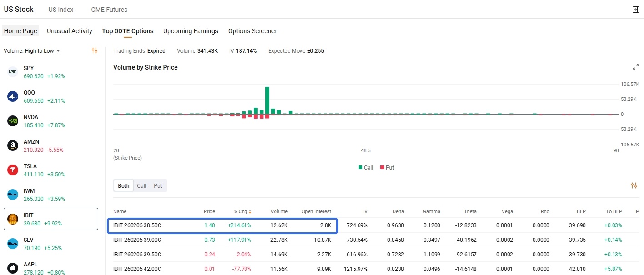Sort table by Volume column header
Image resolution: width=644 pixels, height=275 pixels.
pos(279,211)
